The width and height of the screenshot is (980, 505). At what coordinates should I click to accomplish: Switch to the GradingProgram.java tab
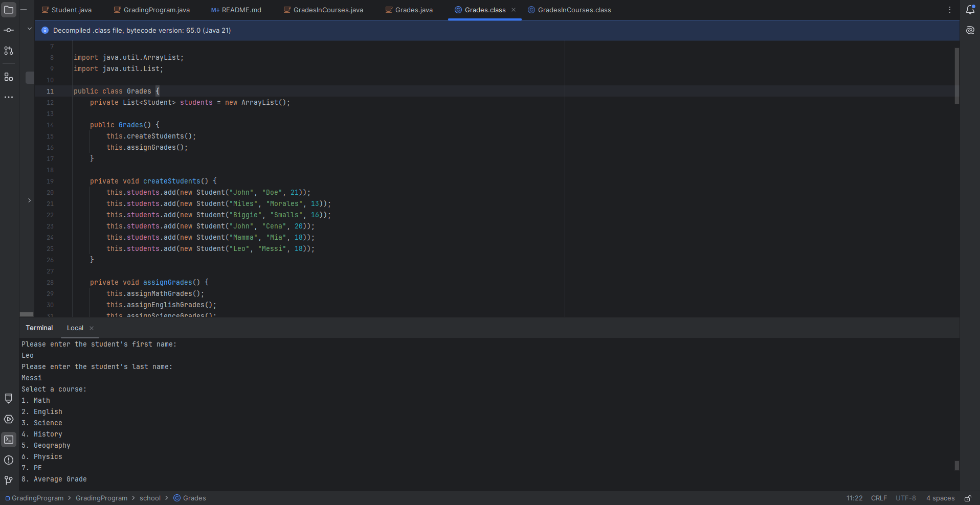click(156, 10)
